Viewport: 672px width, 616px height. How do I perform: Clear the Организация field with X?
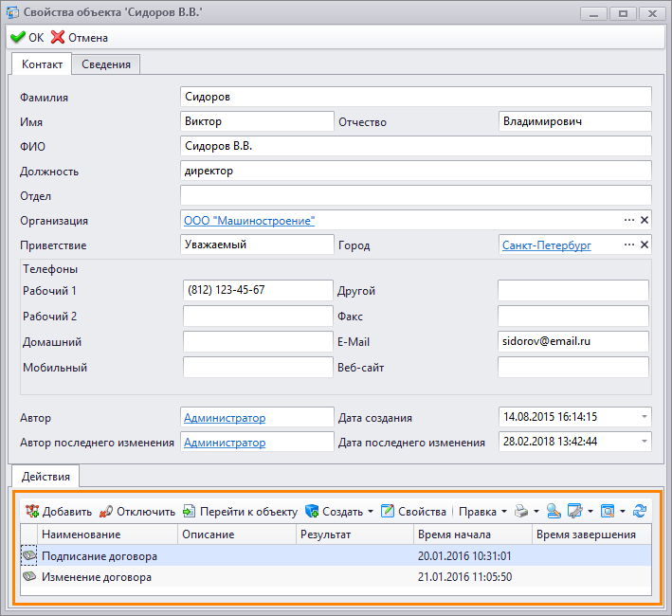[645, 220]
